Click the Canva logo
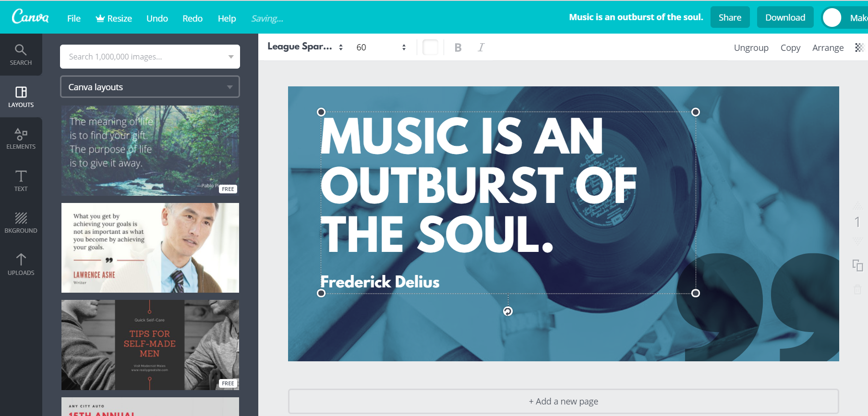 pyautogui.click(x=30, y=17)
